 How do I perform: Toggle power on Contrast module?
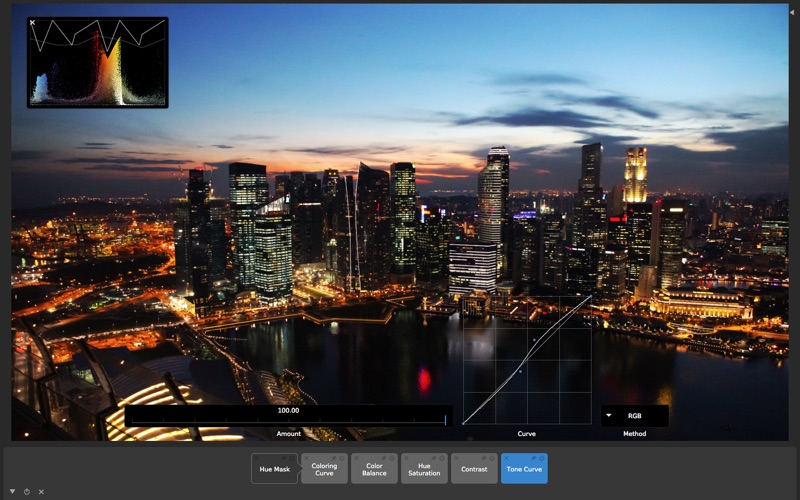pyautogui.click(x=492, y=458)
